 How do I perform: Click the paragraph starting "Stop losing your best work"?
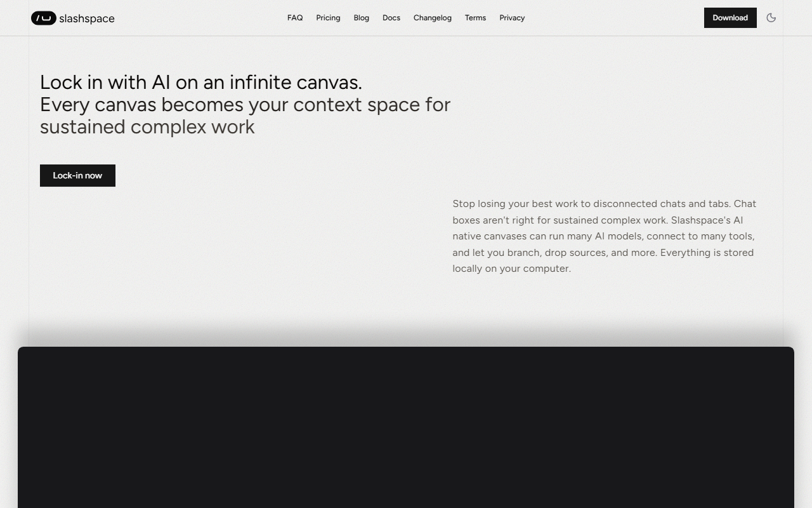(x=605, y=236)
